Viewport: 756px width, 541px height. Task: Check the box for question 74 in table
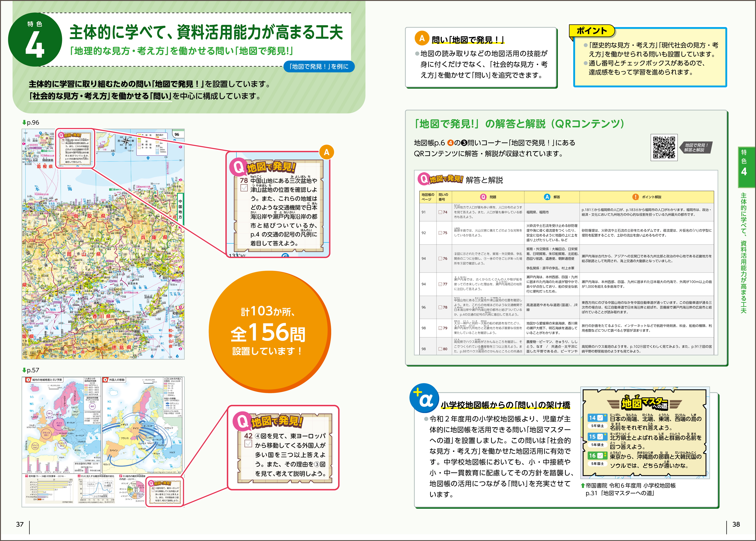pos(440,212)
